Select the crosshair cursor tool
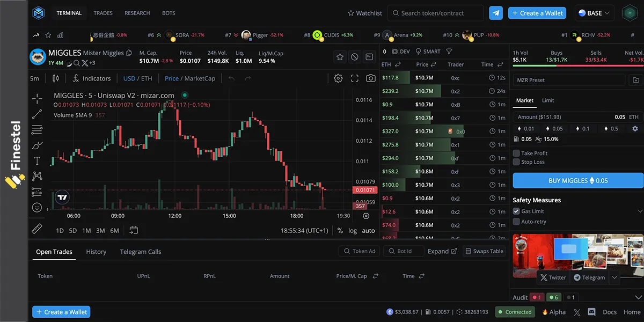Viewport: 644px width, 322px height. (x=37, y=98)
